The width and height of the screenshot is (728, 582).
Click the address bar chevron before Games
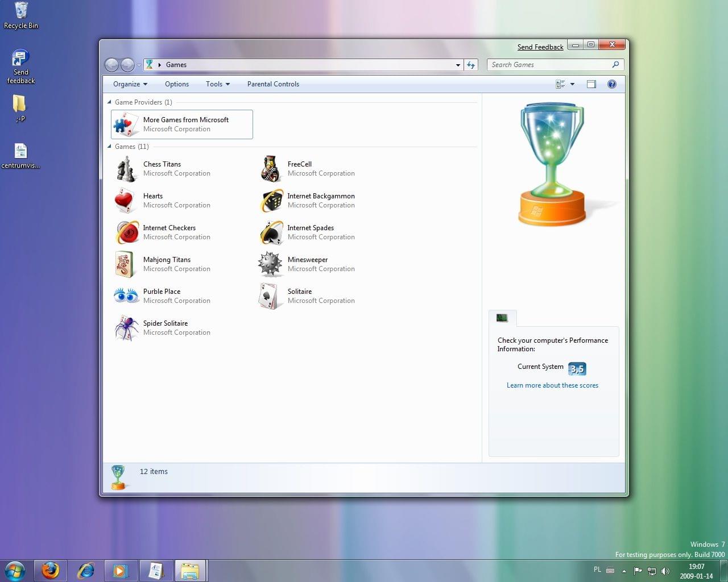click(x=159, y=65)
